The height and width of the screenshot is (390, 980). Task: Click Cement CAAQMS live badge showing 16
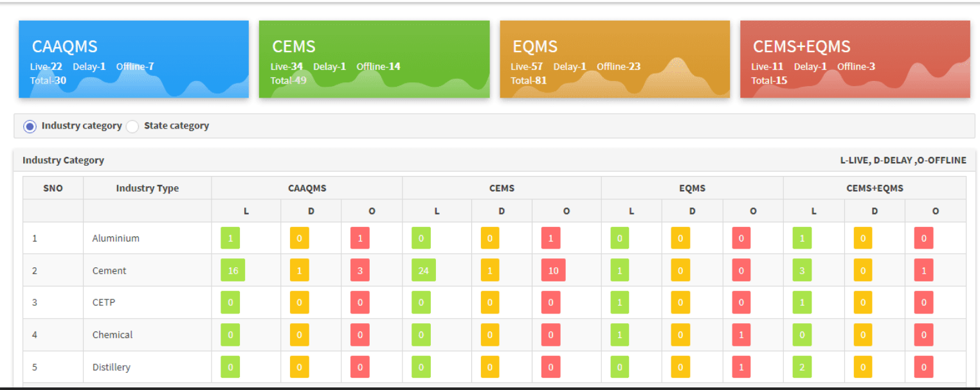pos(232,270)
